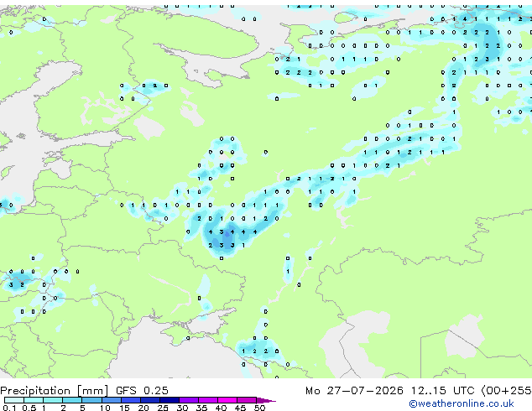This screenshot has width=532, height=411.
Task: Select the "GFS 0.25" model label
Action: [142, 391]
